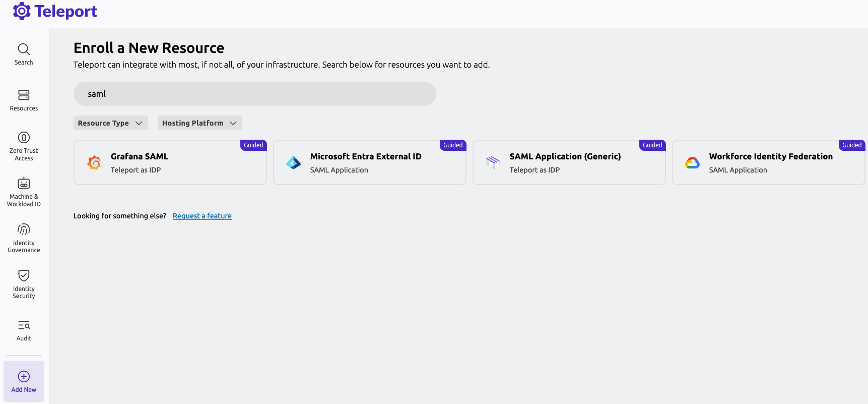Select Microsoft Entra External ID card

[369, 162]
